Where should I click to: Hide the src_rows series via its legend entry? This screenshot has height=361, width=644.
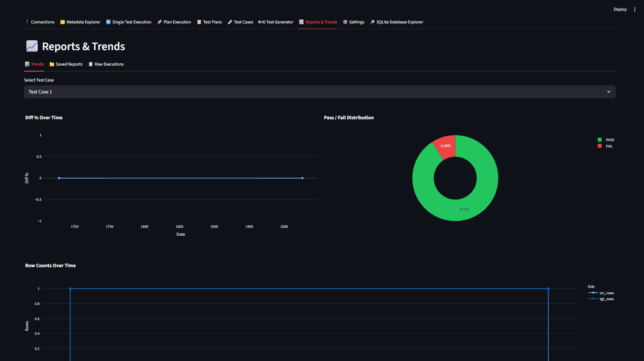point(601,293)
